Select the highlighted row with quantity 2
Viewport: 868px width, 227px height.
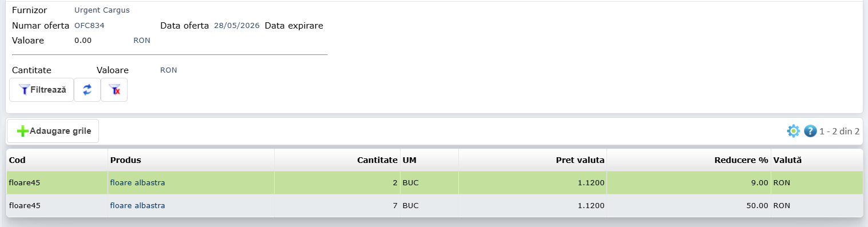[434, 183]
